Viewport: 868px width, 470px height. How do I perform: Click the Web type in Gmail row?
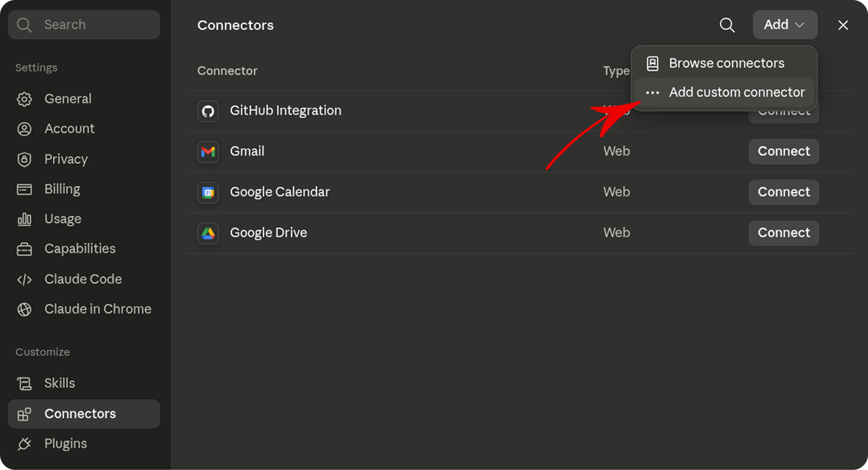pyautogui.click(x=616, y=151)
